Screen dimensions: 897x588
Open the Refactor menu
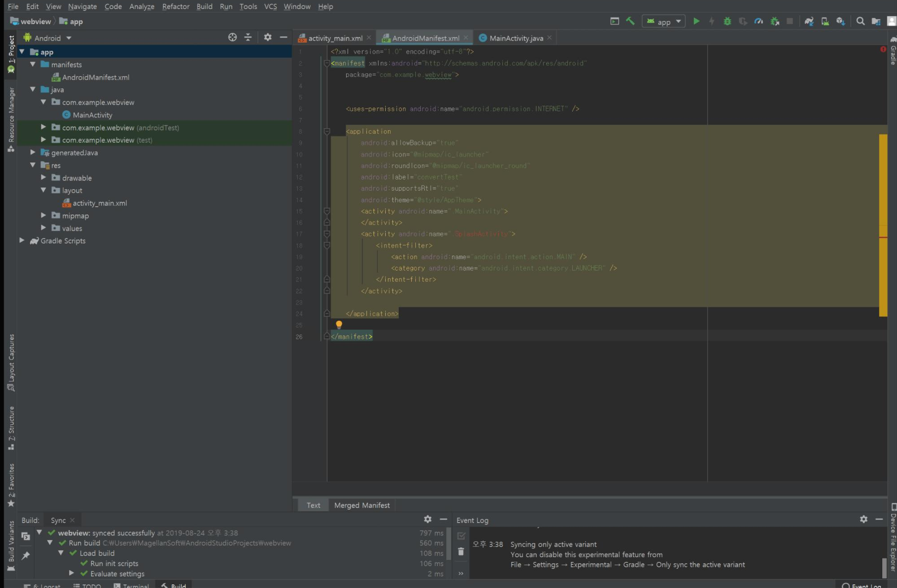pyautogui.click(x=175, y=6)
